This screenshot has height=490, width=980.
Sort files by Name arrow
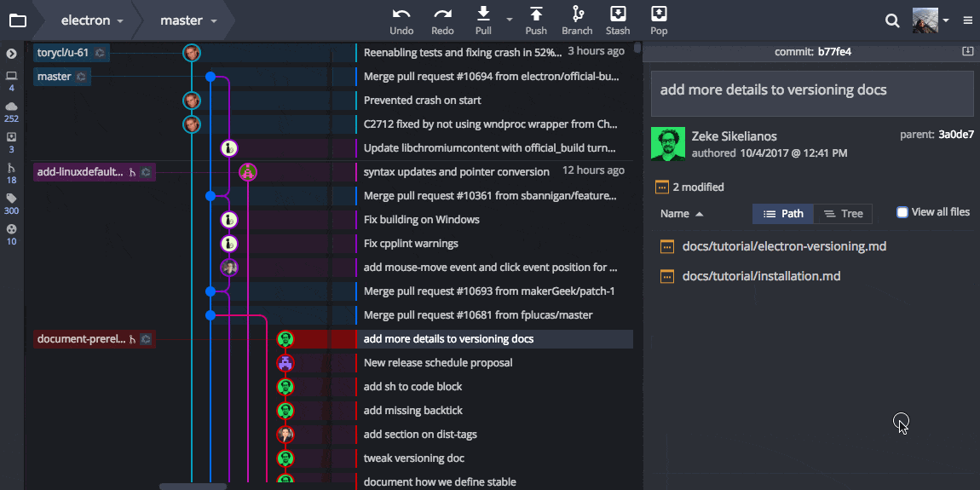pos(700,214)
